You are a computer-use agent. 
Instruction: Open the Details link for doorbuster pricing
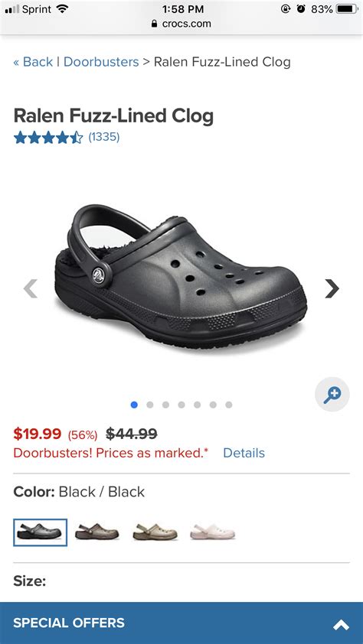click(244, 453)
